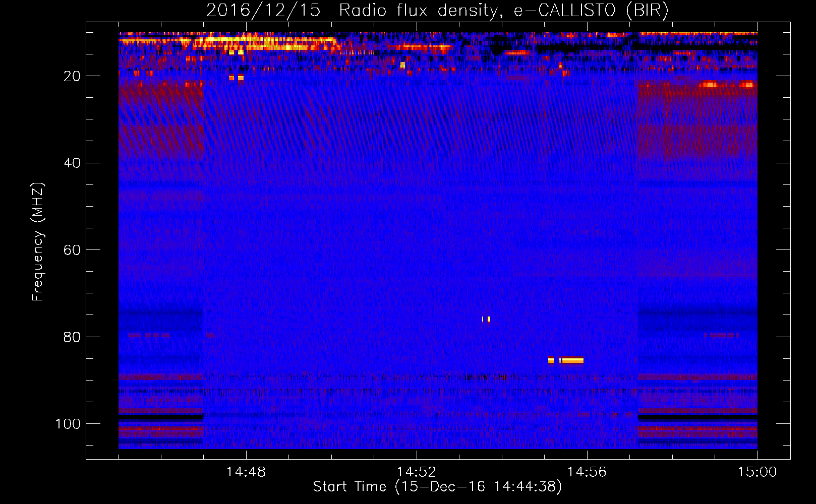Click the 80 MHz frequency tick label
The width and height of the screenshot is (816, 504).
72,337
